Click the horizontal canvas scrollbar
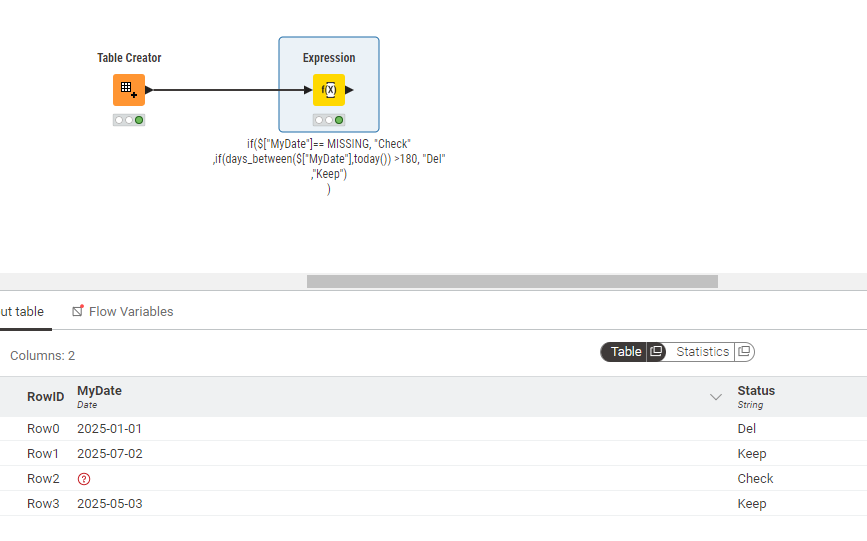 pyautogui.click(x=512, y=281)
